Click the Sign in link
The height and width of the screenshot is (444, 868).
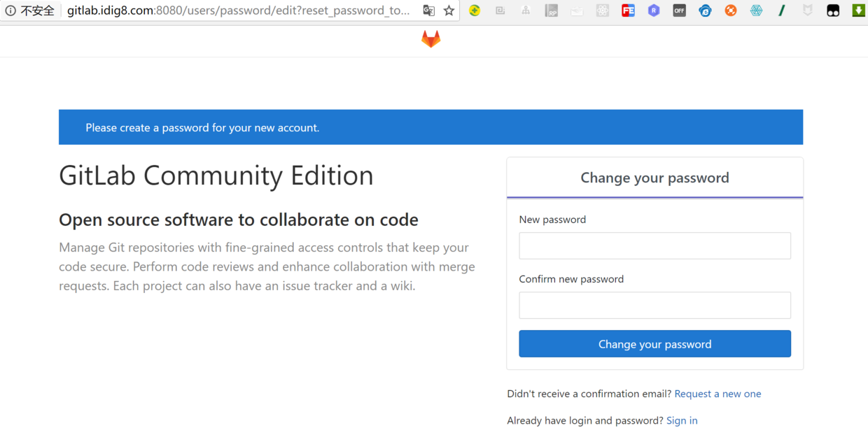click(682, 420)
